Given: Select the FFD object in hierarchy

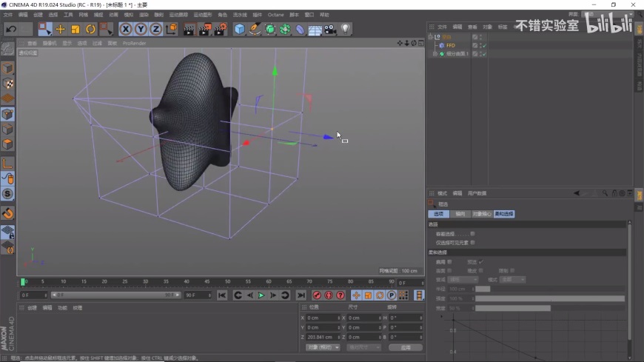Looking at the screenshot, I should tap(451, 45).
